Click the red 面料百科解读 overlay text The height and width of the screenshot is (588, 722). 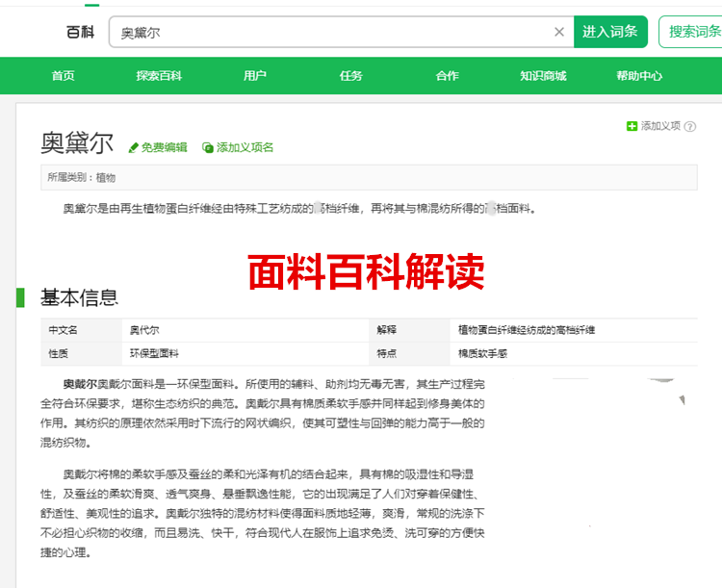click(366, 273)
